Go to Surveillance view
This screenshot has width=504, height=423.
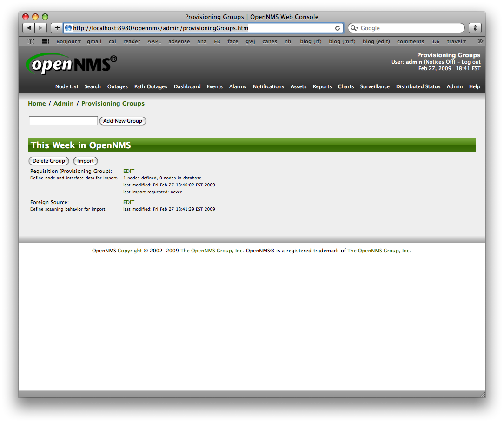click(375, 86)
